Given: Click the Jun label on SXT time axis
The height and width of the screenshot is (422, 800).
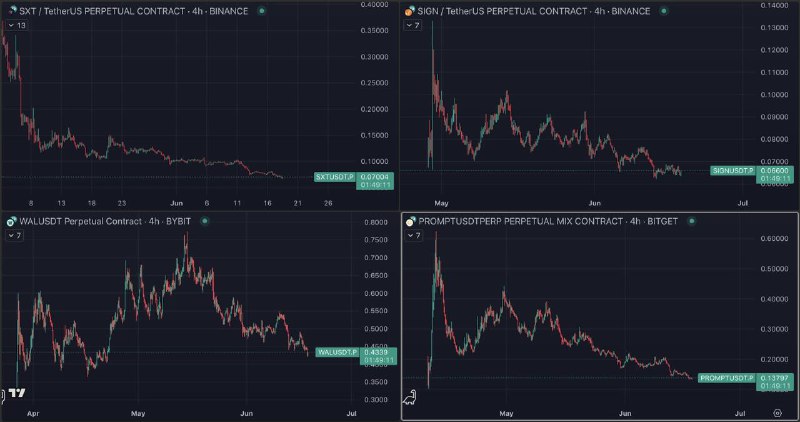Looking at the screenshot, I should (x=177, y=203).
